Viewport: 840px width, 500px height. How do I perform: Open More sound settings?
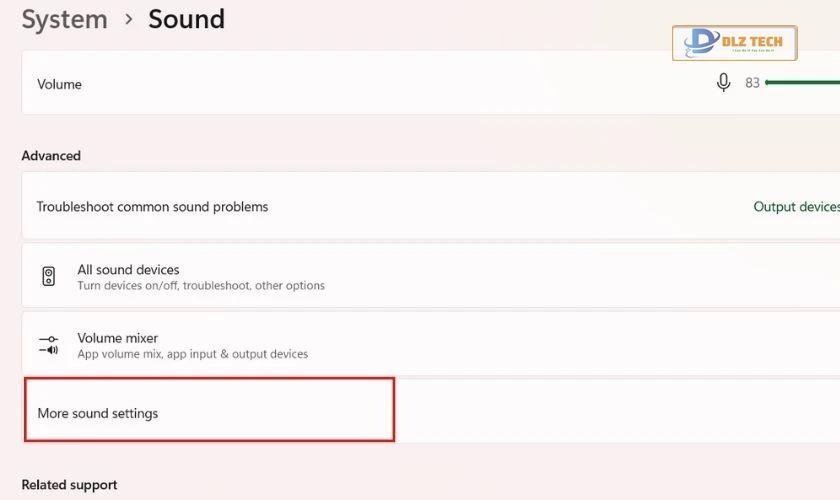98,413
